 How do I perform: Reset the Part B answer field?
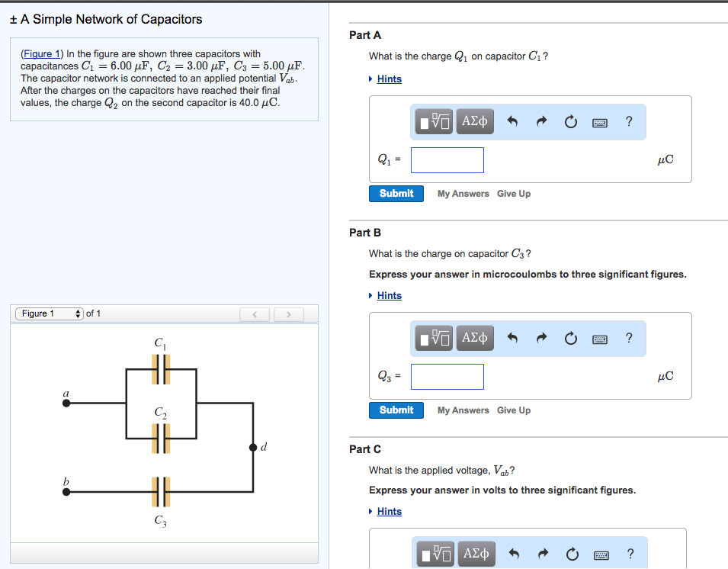click(x=571, y=338)
